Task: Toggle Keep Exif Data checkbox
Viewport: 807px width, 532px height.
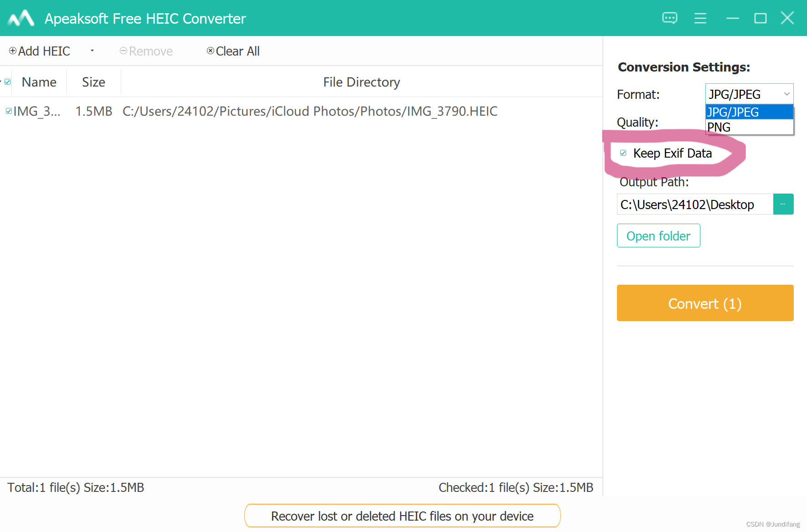Action: 623,153
